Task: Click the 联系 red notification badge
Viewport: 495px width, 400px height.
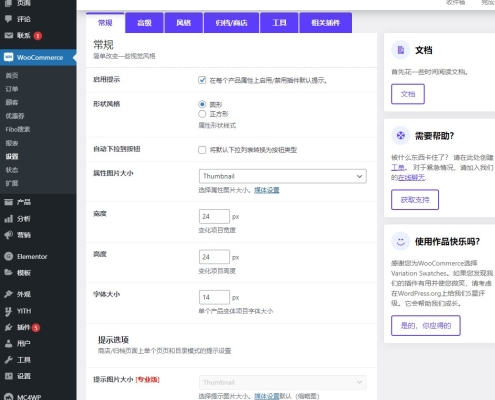Action: coord(38,36)
